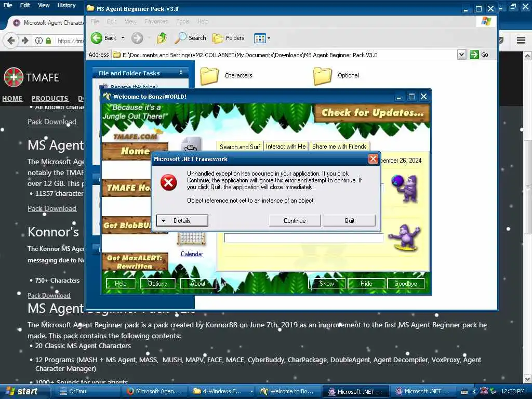
Task: Click the Search toolbar button in Explorer
Action: click(190, 38)
